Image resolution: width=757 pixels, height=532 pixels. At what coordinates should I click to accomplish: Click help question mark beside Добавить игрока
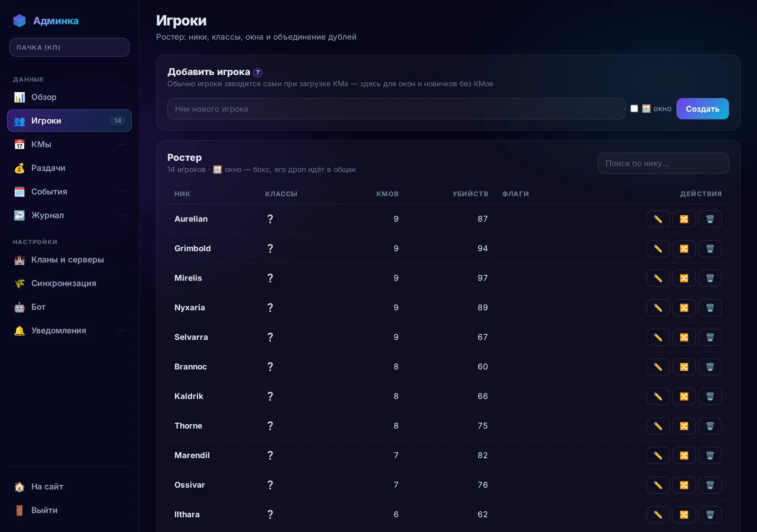click(x=258, y=72)
